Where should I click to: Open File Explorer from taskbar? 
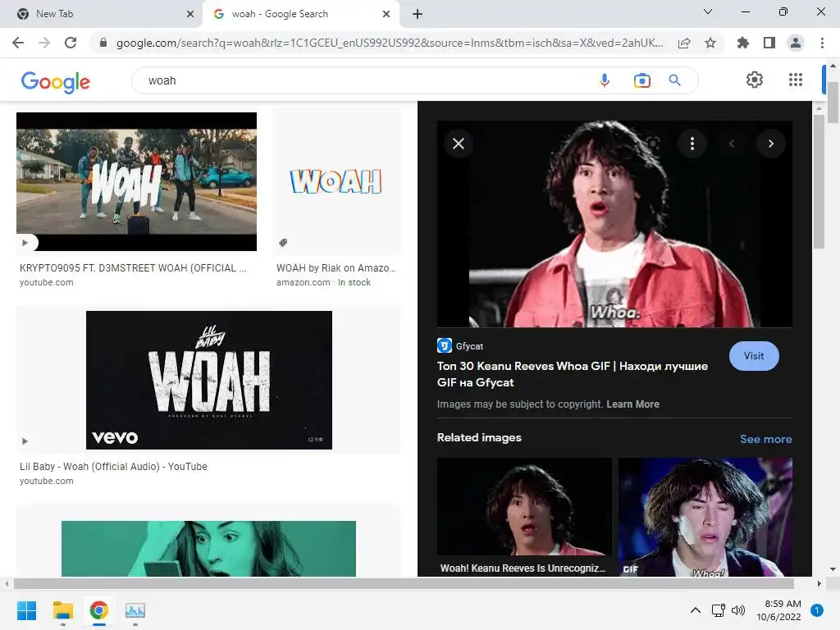62,610
